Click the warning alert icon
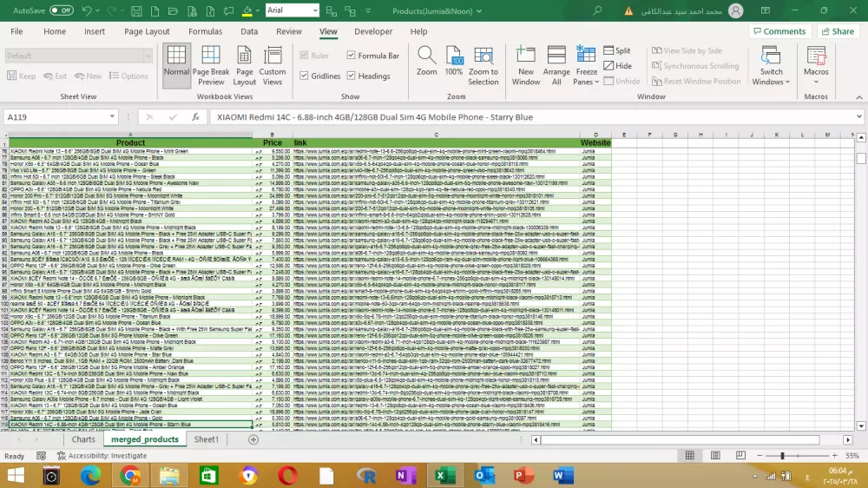Viewport: 868px width, 488px height. click(x=628, y=11)
